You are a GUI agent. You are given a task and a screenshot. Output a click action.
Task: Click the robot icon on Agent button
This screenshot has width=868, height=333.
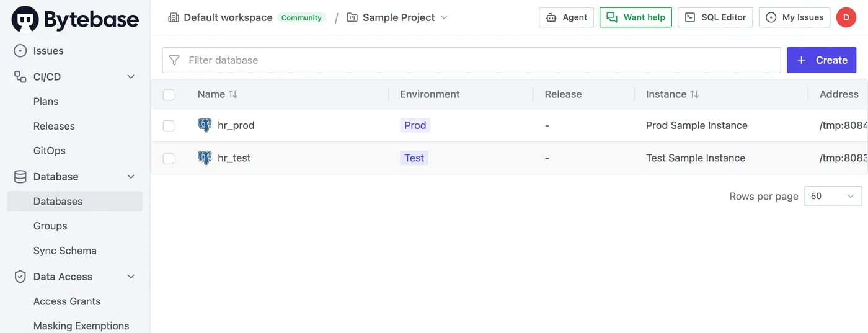[551, 17]
